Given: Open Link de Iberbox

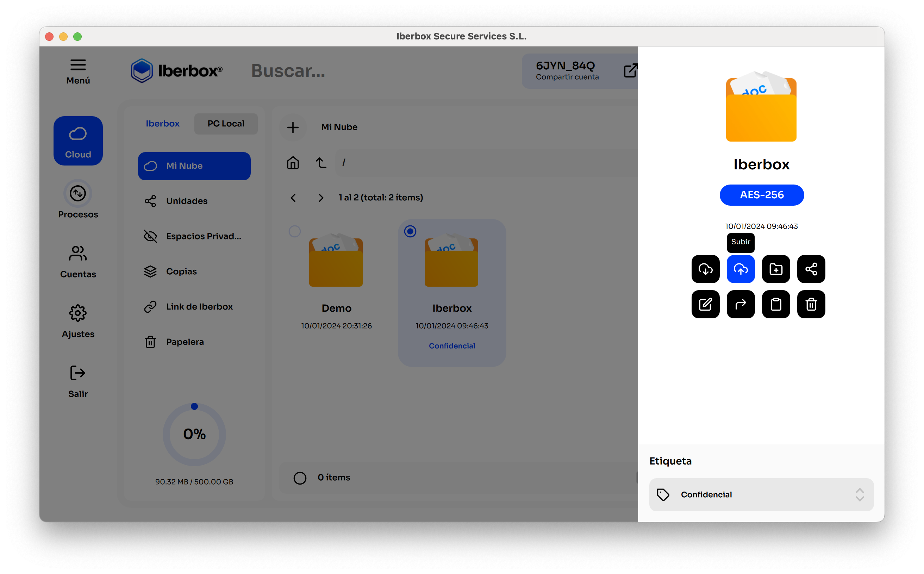Looking at the screenshot, I should click(194, 307).
